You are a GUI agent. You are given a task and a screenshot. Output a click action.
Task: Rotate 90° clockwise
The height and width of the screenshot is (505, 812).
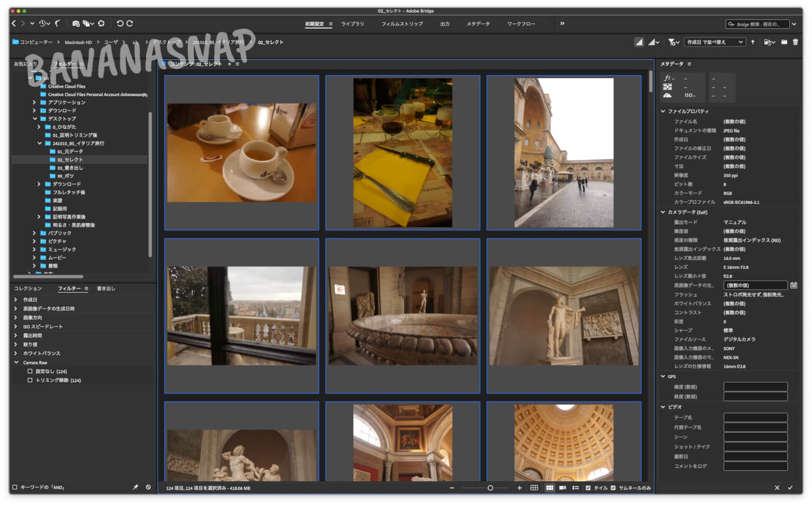(130, 23)
